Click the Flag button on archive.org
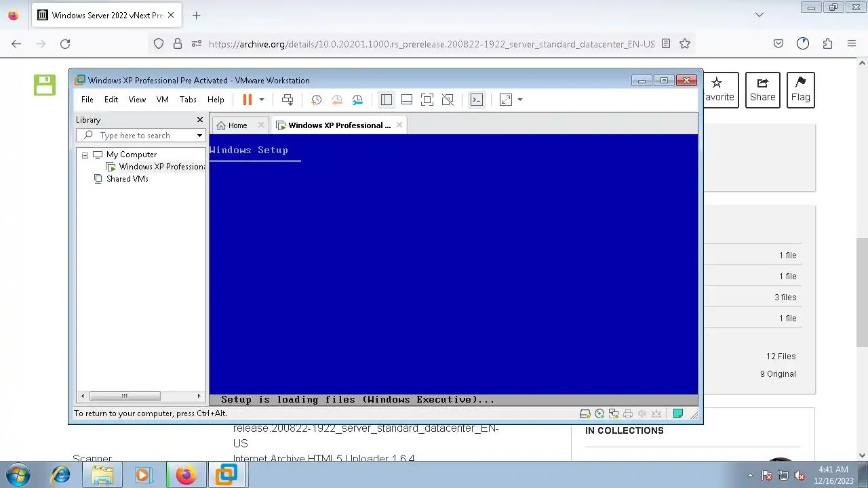The width and height of the screenshot is (868, 488). (800, 90)
